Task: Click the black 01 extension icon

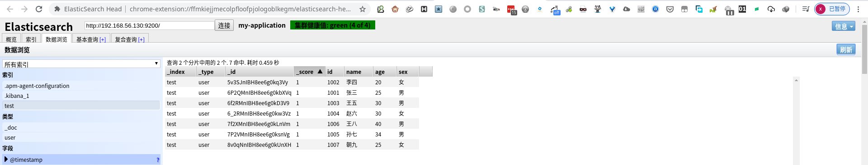Action: [742, 9]
